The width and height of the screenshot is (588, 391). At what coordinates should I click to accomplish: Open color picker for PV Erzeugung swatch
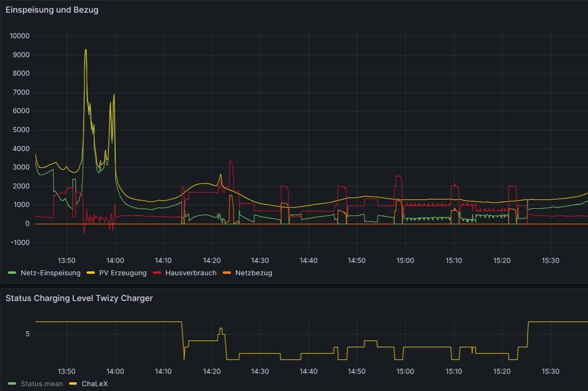(x=90, y=273)
